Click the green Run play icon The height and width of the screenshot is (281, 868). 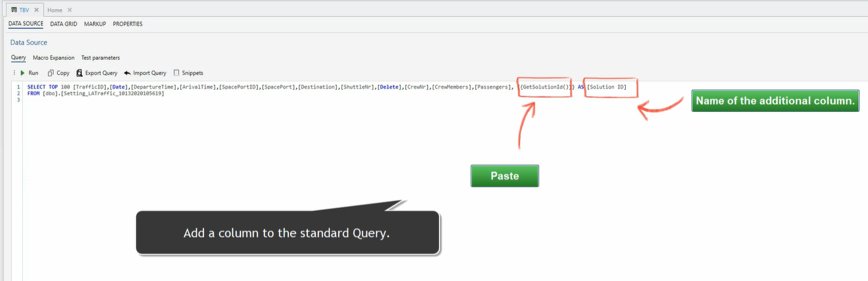click(x=23, y=73)
